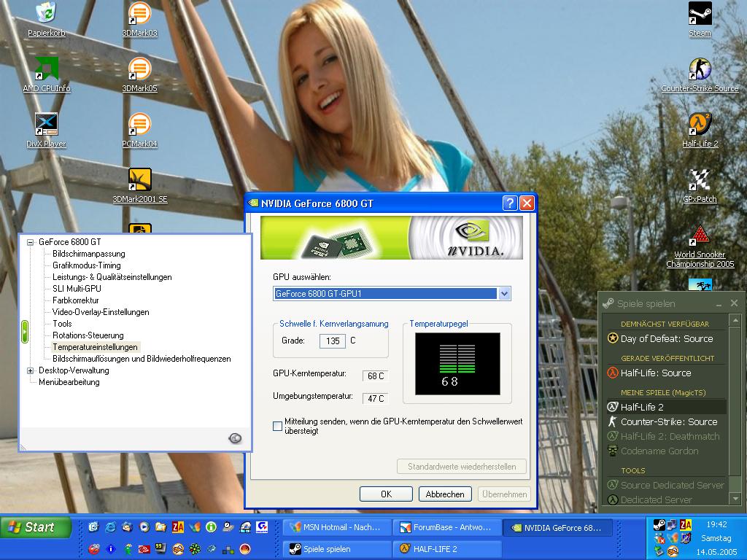Viewport: 747px width, 560px height.
Task: Select Bildschirmanpassung in the tree
Action: [88, 254]
